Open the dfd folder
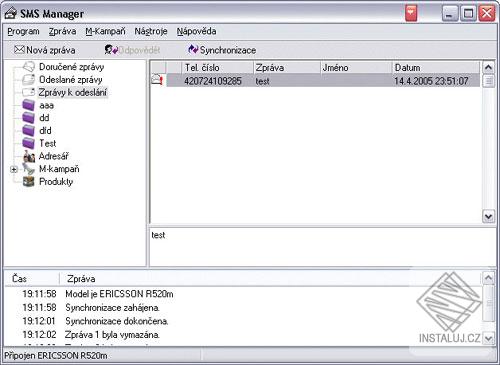 point(45,131)
